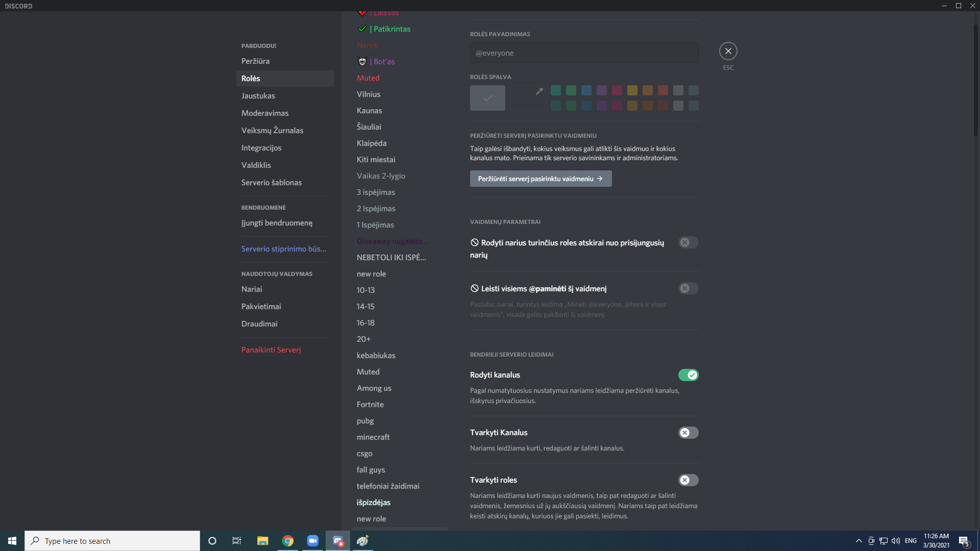This screenshot has height=551, width=980.
Task: Click the role name input field
Action: 584,53
